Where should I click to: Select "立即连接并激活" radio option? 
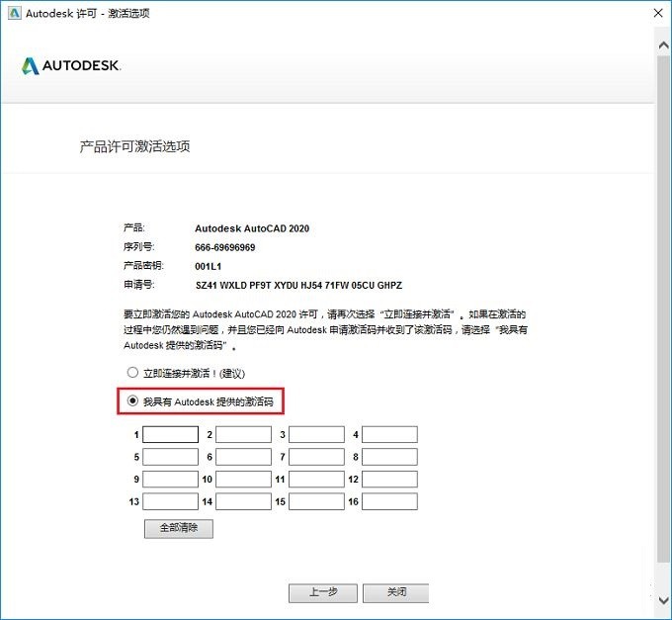click(x=132, y=373)
